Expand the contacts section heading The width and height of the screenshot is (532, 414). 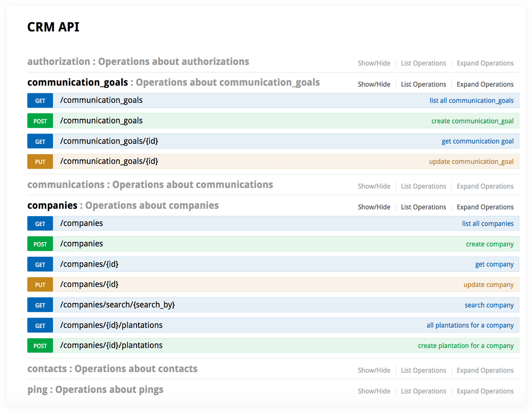click(x=112, y=369)
